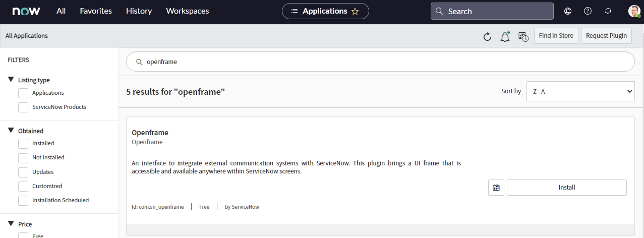Collapse the Listing type filter section
The height and width of the screenshot is (238, 644).
point(11,80)
